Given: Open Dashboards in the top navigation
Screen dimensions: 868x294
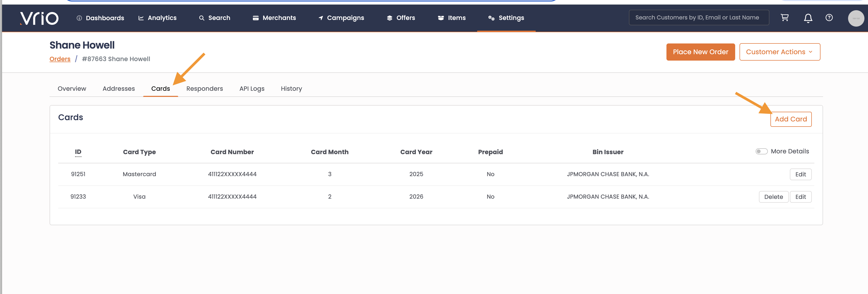Looking at the screenshot, I should [100, 18].
